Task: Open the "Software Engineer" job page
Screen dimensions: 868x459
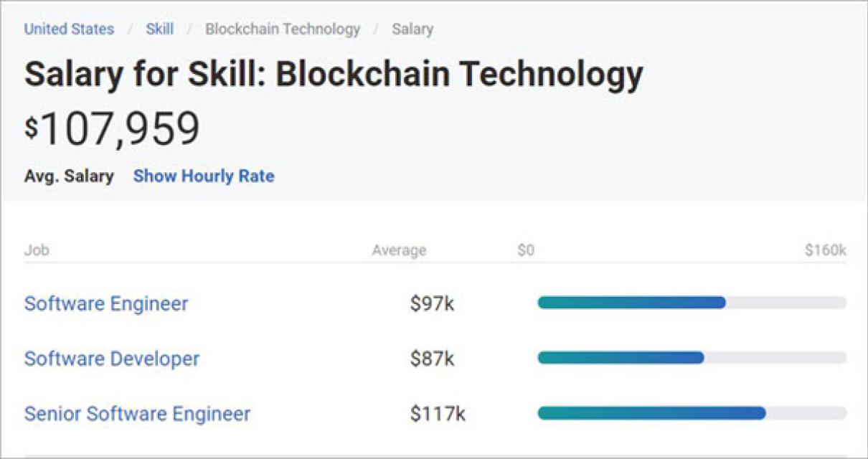Action: pyautogui.click(x=106, y=304)
